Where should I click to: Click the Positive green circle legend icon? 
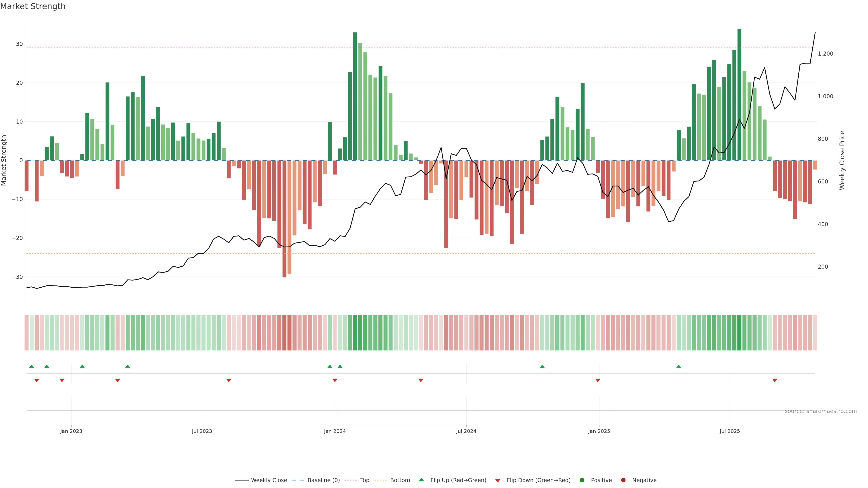(582, 480)
